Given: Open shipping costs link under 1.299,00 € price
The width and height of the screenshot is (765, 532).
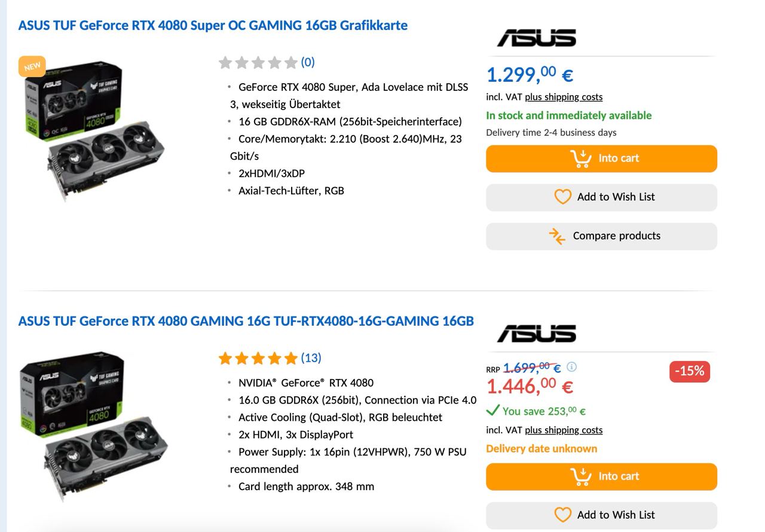Looking at the screenshot, I should click(564, 97).
